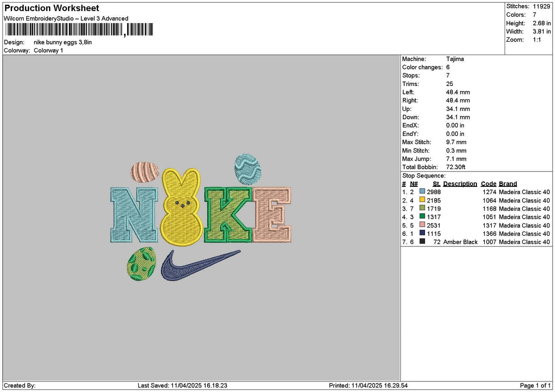
Task: Click the light blue swatch in stop row 1
Action: [x=422, y=191]
